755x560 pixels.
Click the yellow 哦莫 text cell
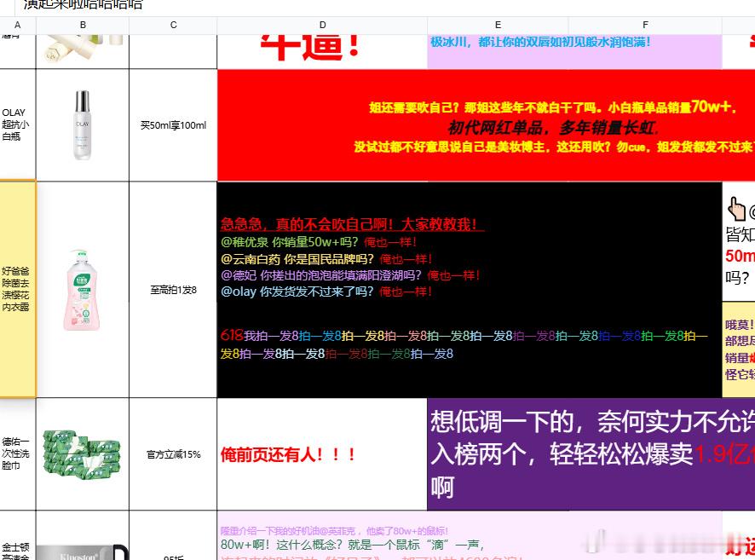pyautogui.click(x=739, y=349)
